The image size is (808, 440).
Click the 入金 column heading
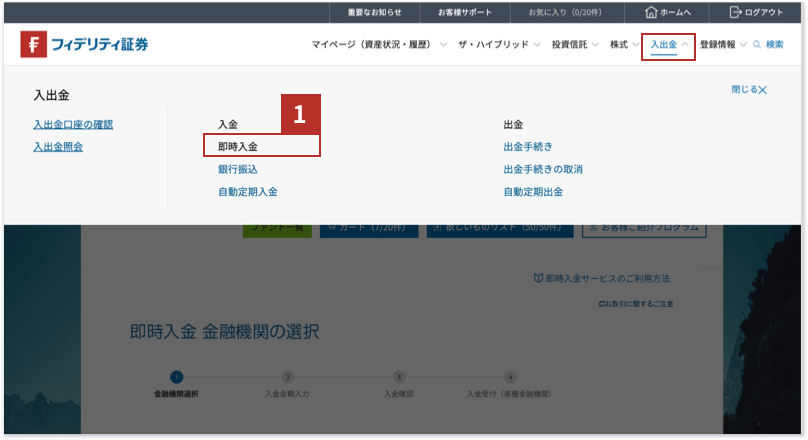point(228,124)
